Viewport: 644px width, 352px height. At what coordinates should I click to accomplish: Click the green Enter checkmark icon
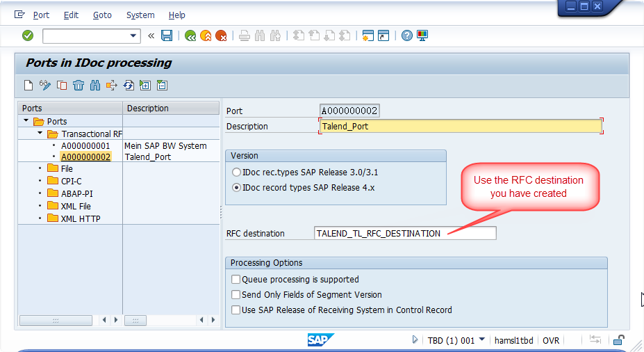click(28, 35)
